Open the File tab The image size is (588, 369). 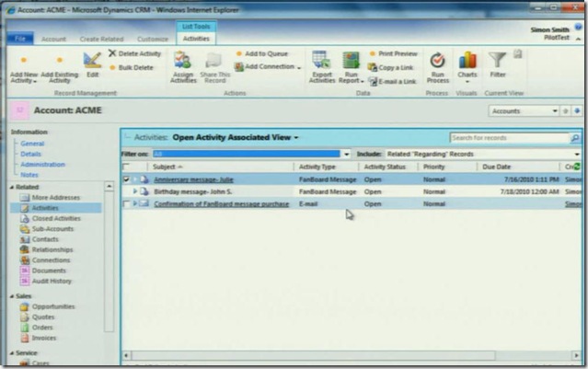tap(20, 39)
